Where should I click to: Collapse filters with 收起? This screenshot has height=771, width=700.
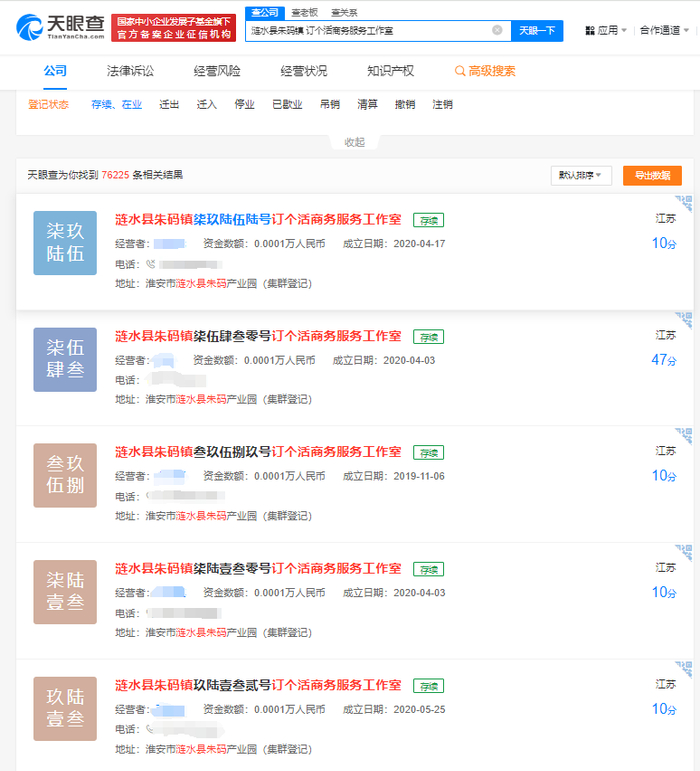(354, 142)
